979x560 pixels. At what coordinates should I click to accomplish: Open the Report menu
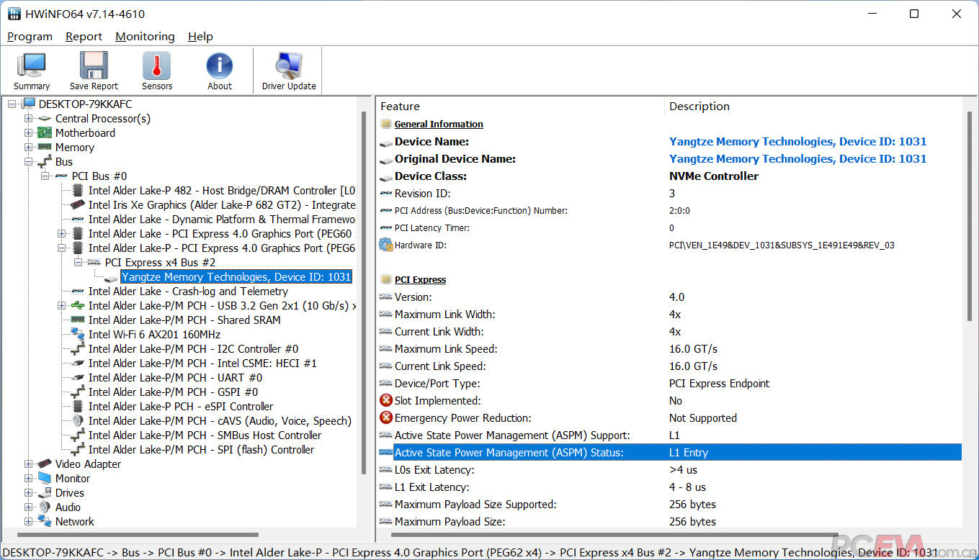pyautogui.click(x=84, y=37)
